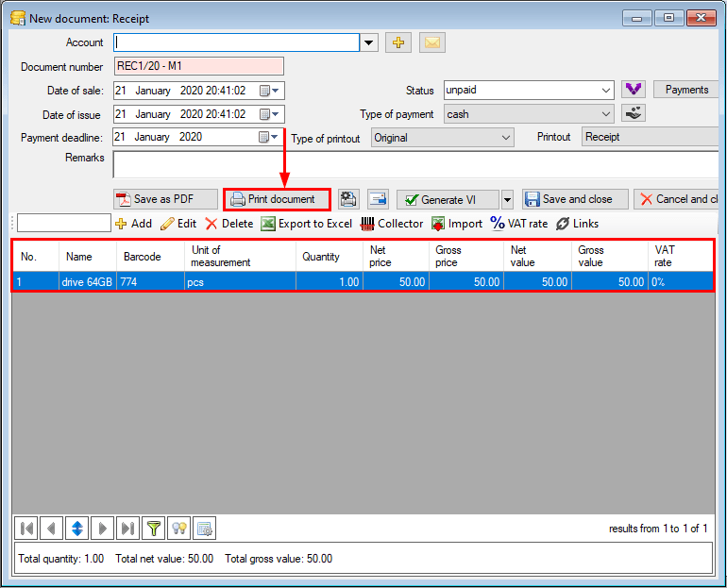Click the purple status check icon
The image size is (727, 588).
click(x=634, y=89)
